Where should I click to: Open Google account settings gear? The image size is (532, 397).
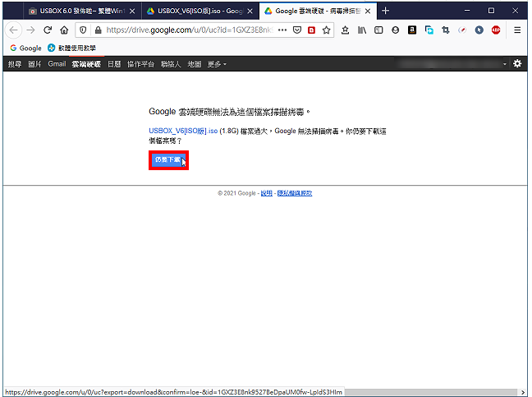tap(517, 63)
